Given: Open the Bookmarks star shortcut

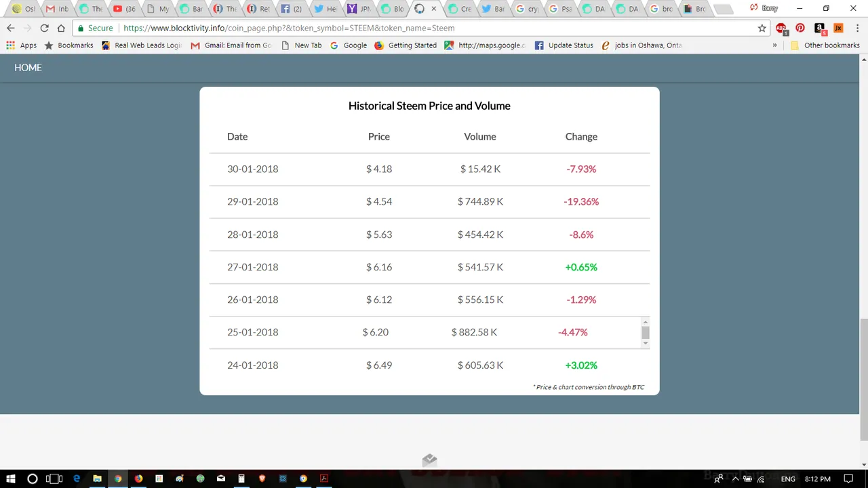Looking at the screenshot, I should coord(68,45).
